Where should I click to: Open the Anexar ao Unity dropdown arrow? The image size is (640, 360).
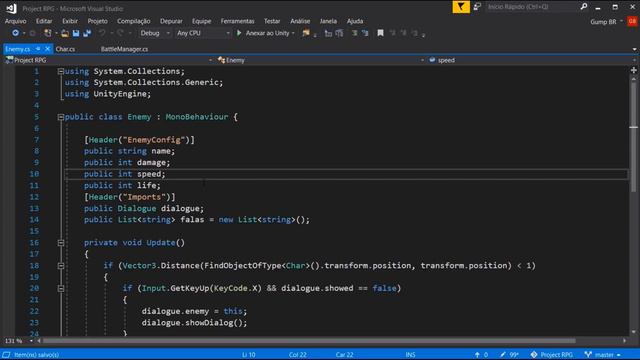tap(293, 33)
